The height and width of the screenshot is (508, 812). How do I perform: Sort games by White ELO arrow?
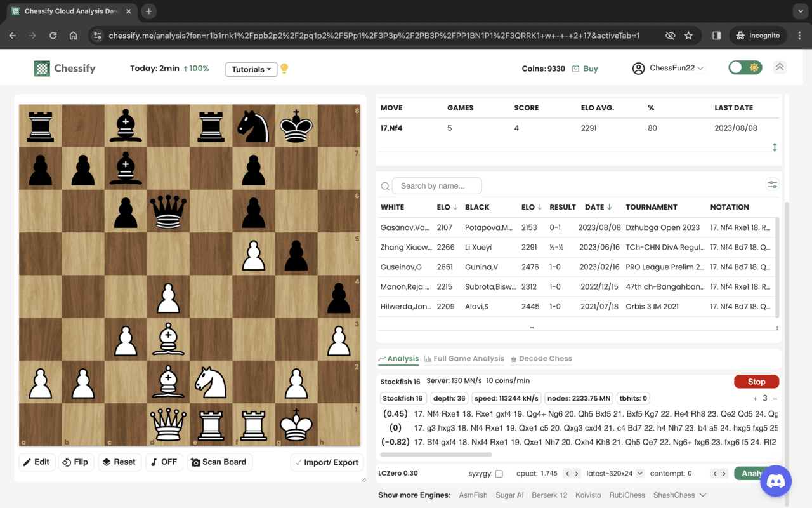click(x=456, y=207)
